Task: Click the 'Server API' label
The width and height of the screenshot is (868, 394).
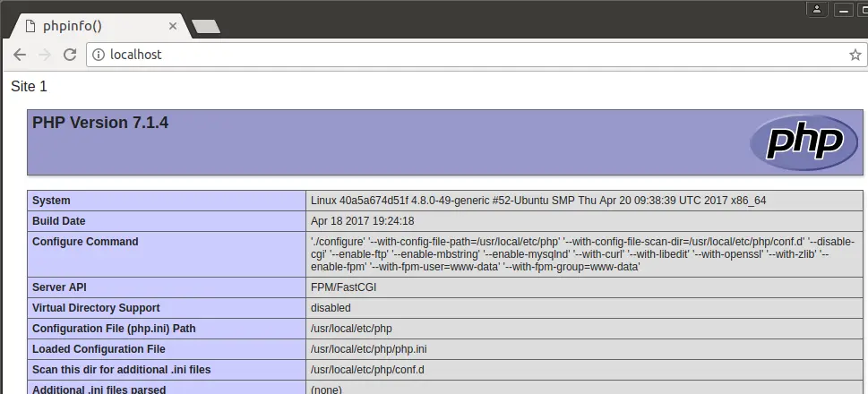Action: pyautogui.click(x=59, y=287)
